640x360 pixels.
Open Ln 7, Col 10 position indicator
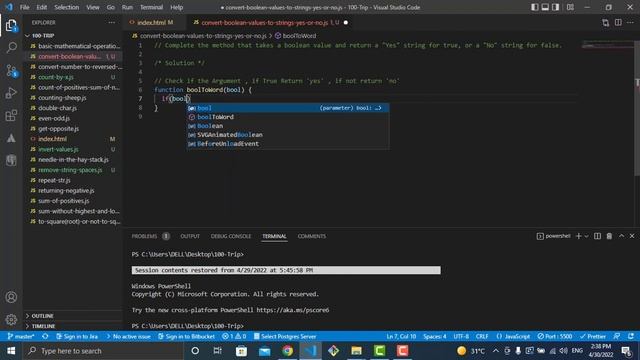click(x=401, y=336)
